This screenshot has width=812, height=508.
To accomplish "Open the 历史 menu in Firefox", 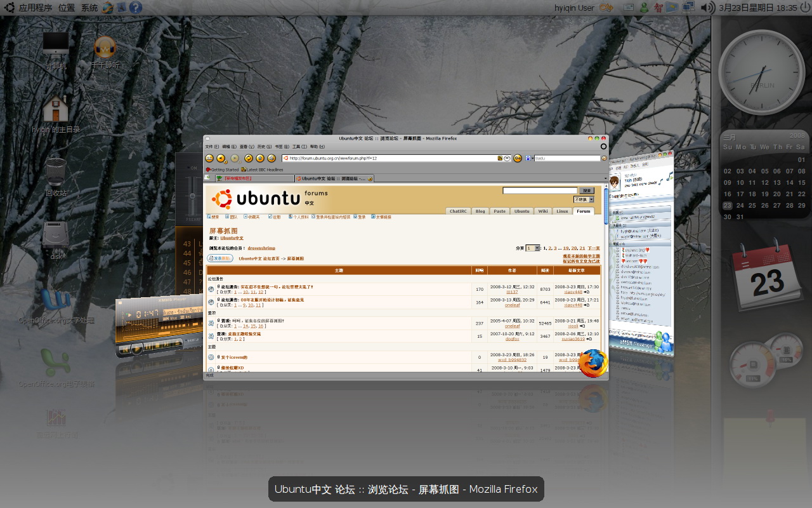I will pyautogui.click(x=264, y=147).
